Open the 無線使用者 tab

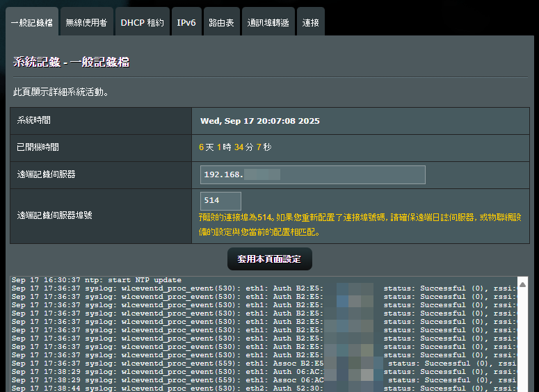[86, 22]
